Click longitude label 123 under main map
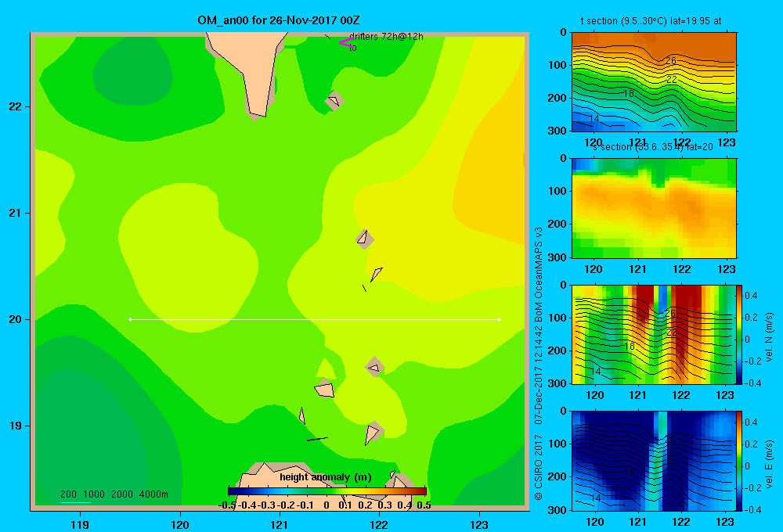 pos(479,524)
